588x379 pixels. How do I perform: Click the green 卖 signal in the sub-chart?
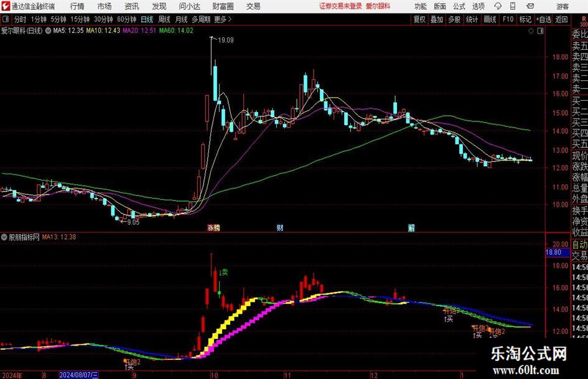223,273
